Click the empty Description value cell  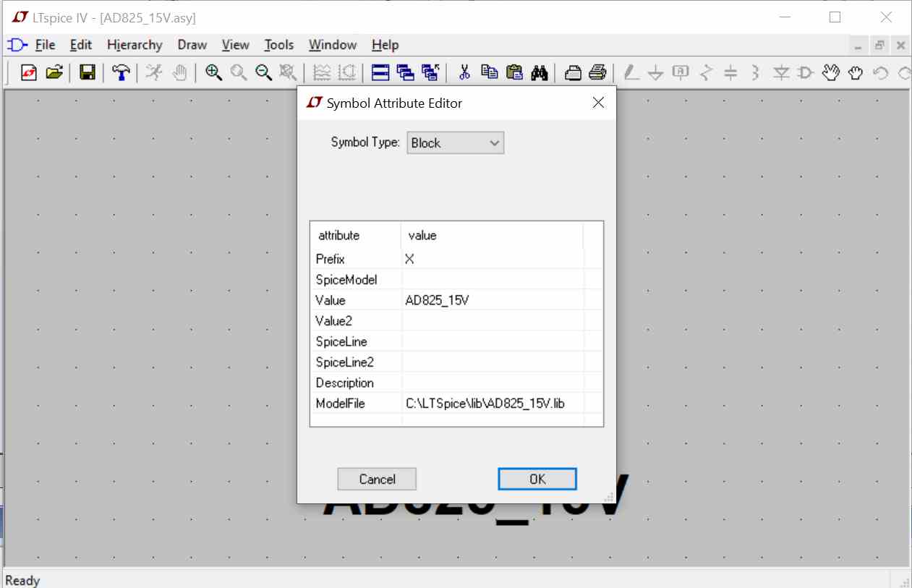coord(493,383)
